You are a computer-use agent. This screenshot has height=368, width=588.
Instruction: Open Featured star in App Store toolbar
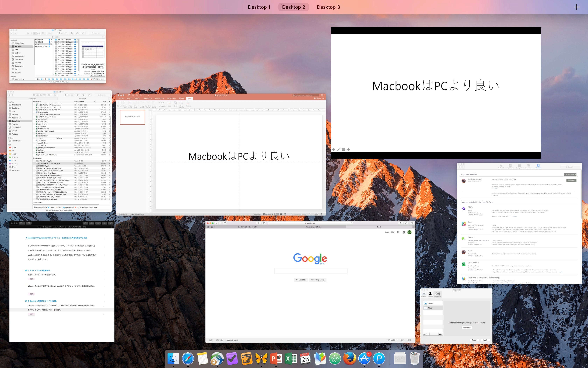(x=500, y=166)
